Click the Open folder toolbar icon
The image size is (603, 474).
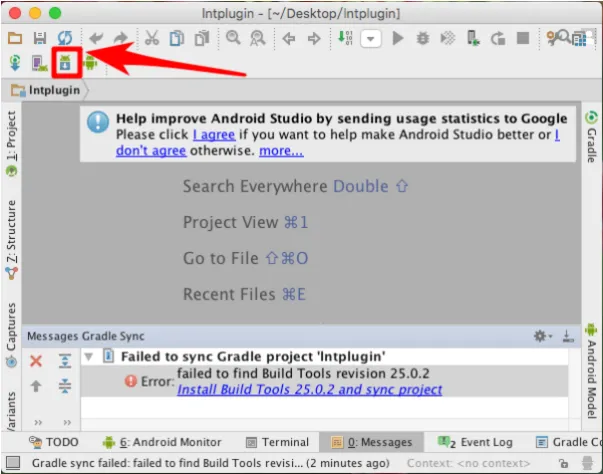[x=15, y=38]
